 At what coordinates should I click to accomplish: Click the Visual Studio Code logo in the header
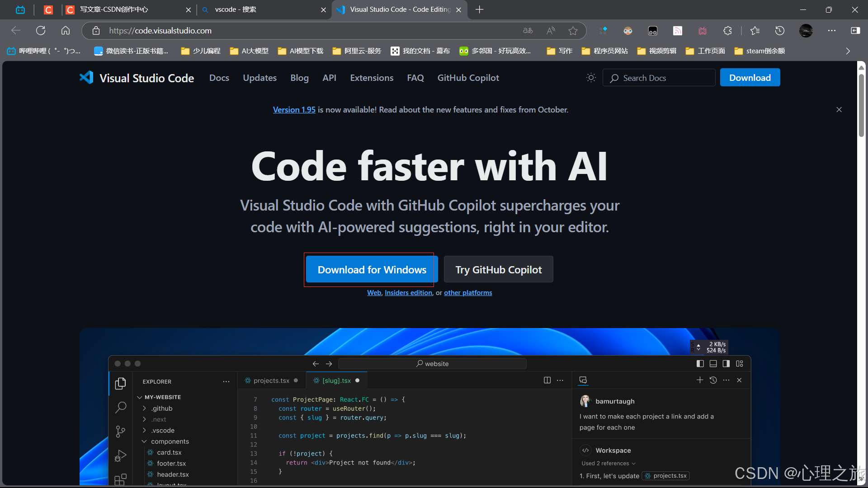point(86,77)
